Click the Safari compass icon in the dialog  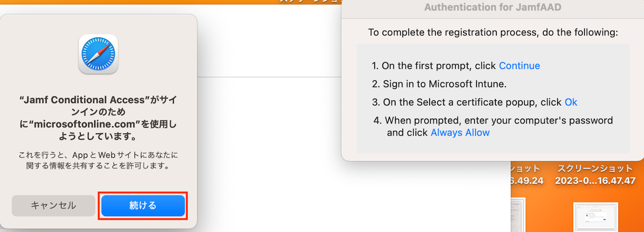click(98, 54)
